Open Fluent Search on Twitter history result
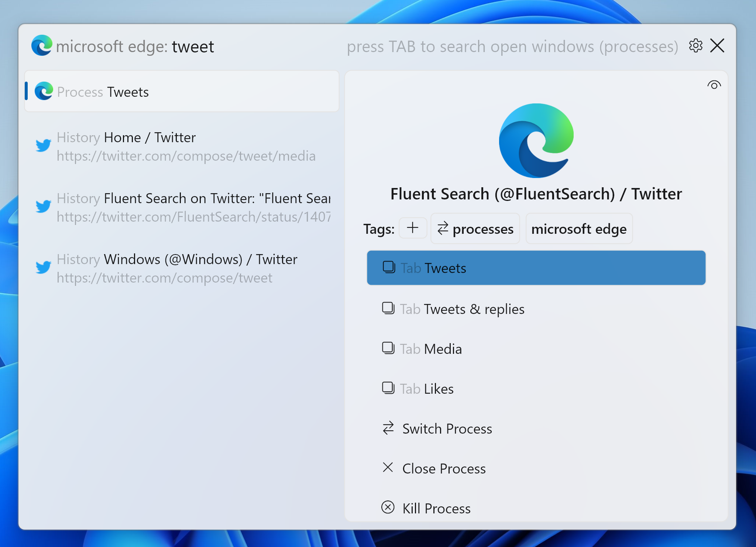 coord(182,208)
